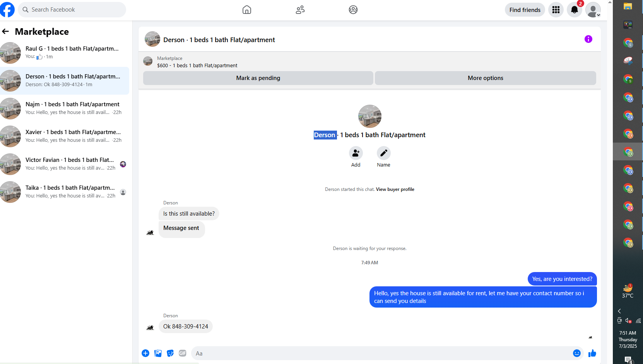643x364 pixels.
Task: Click the muted volume tray icon
Action: 628,321
